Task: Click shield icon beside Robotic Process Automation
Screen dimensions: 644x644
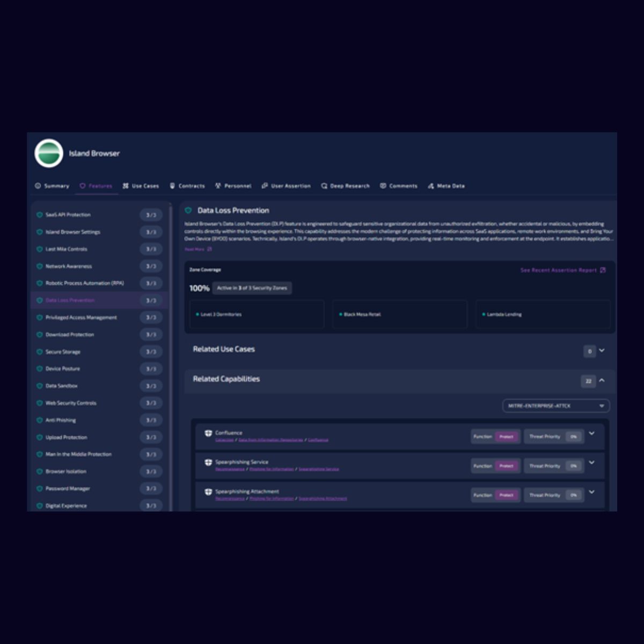Action: click(x=39, y=283)
